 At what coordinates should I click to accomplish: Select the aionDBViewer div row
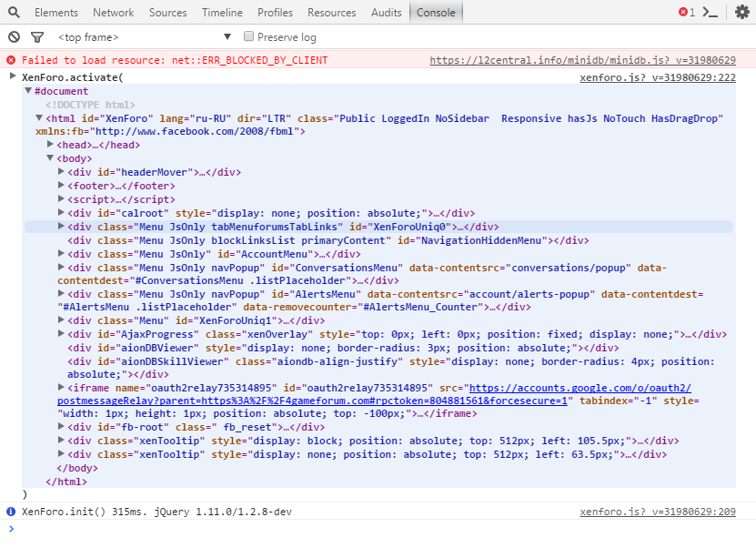point(343,348)
